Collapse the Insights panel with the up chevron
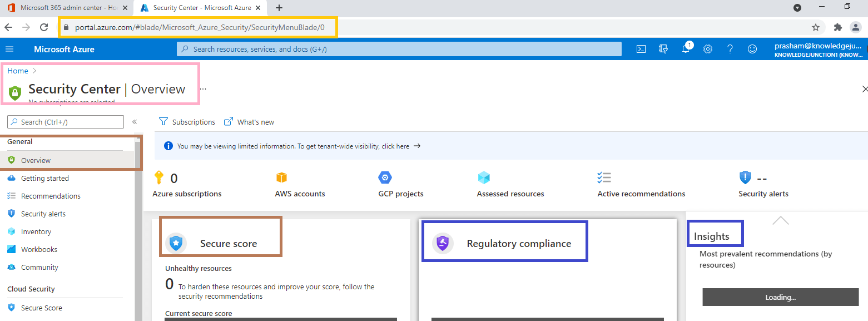This screenshot has height=321, width=868. [781, 220]
